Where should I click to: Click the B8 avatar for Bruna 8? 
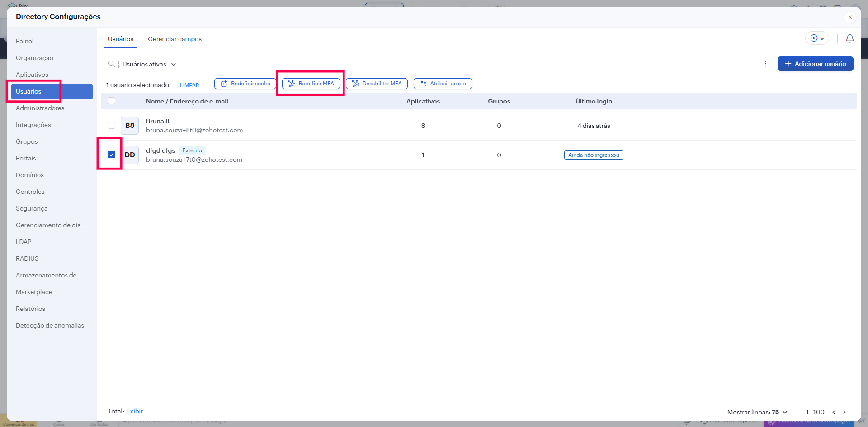tap(130, 126)
